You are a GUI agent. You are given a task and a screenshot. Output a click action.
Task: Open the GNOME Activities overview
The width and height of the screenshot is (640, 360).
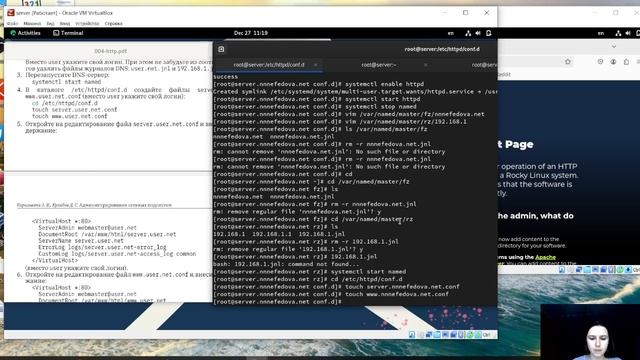pos(25,33)
